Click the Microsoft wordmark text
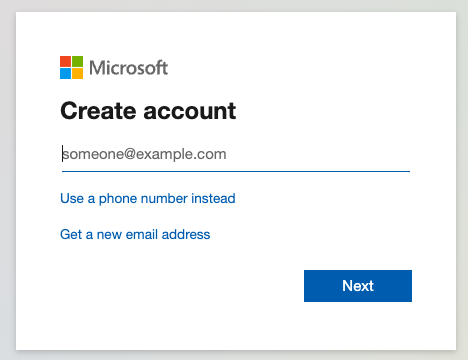The image size is (468, 360). tap(128, 68)
